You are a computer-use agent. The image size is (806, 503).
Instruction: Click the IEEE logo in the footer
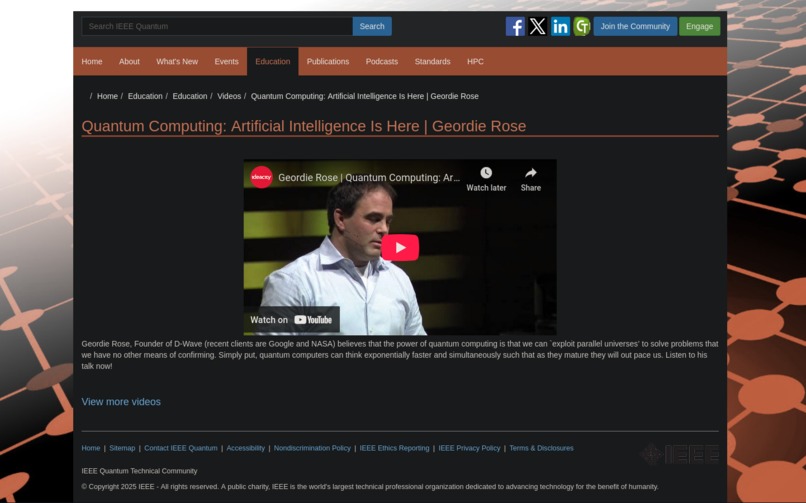click(680, 454)
